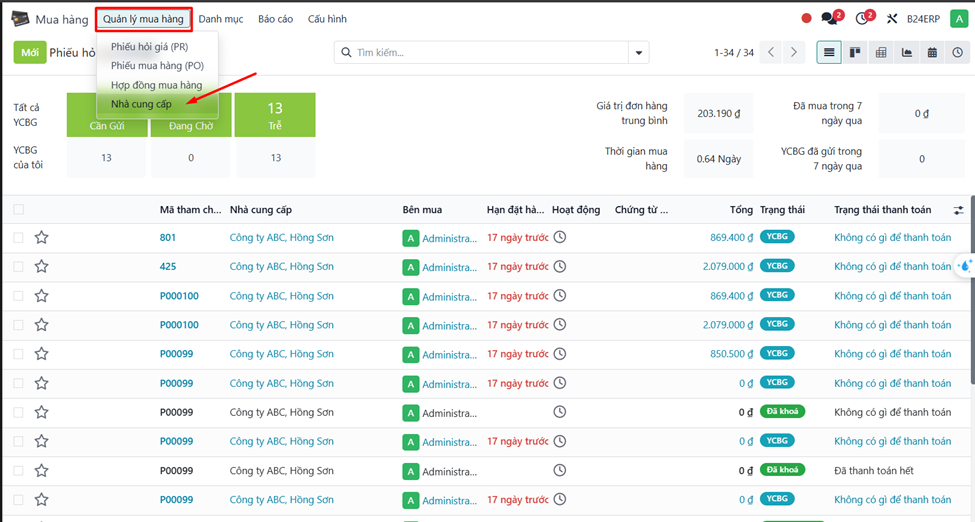Switch to Pivot table view

click(x=881, y=52)
